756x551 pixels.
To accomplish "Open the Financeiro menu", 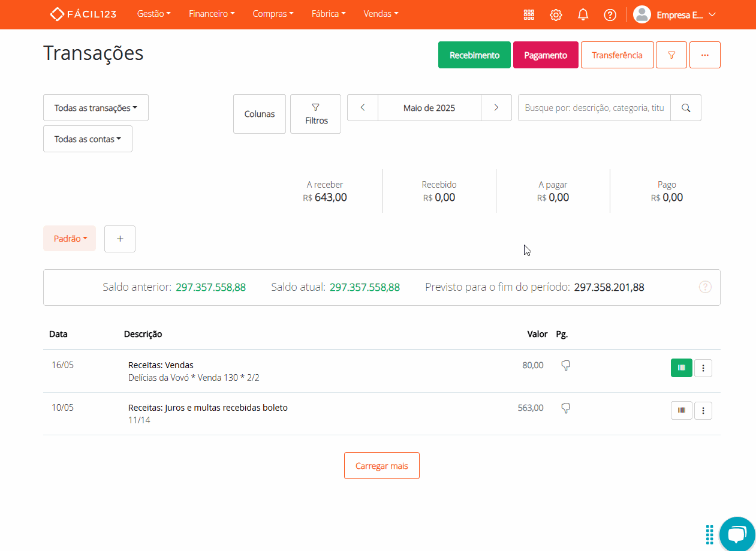I will click(x=212, y=14).
